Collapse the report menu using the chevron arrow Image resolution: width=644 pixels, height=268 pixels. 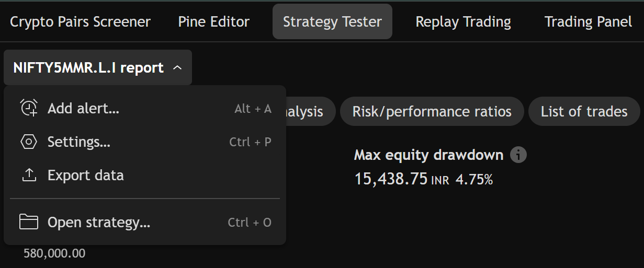pyautogui.click(x=177, y=68)
